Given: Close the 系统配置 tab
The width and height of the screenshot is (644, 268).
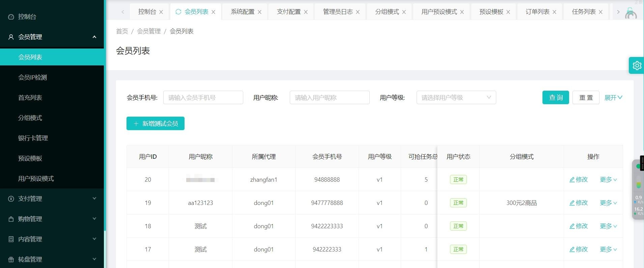Looking at the screenshot, I should coord(259,12).
